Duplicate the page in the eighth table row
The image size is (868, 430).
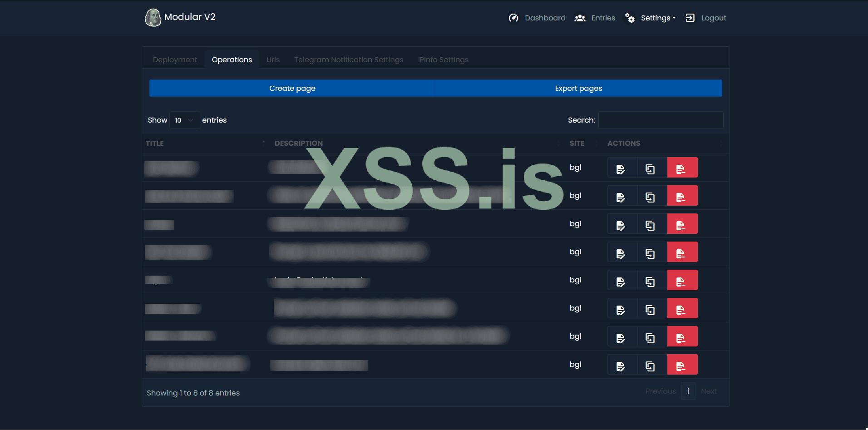652,365
